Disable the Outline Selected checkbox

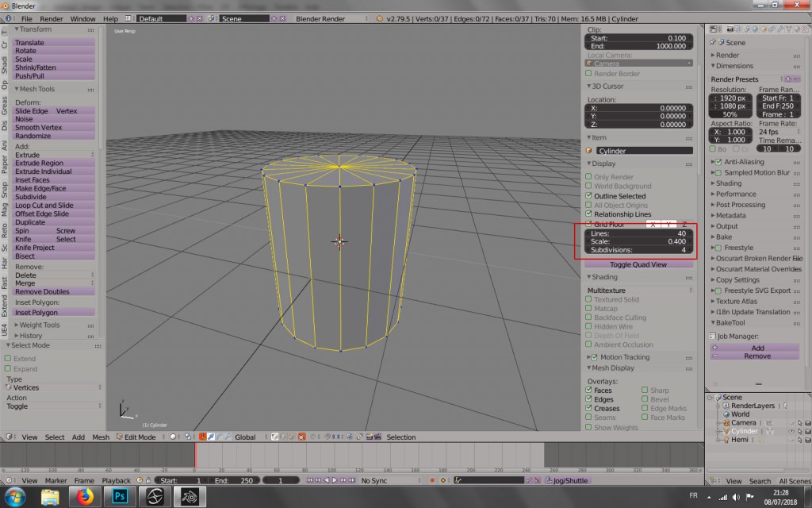click(588, 196)
